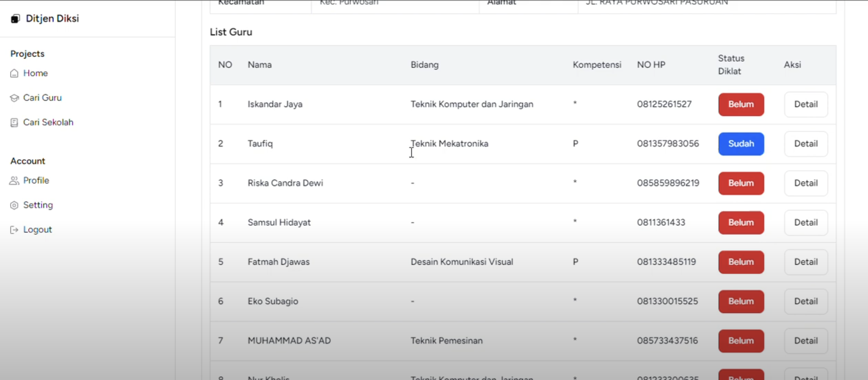
Task: Show Detail for Samsul Hidayat
Action: 806,223
